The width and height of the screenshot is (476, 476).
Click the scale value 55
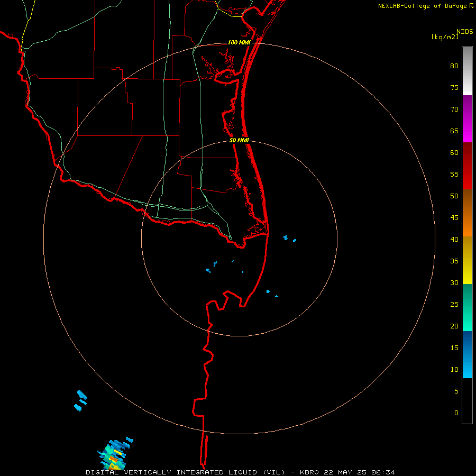click(454, 174)
